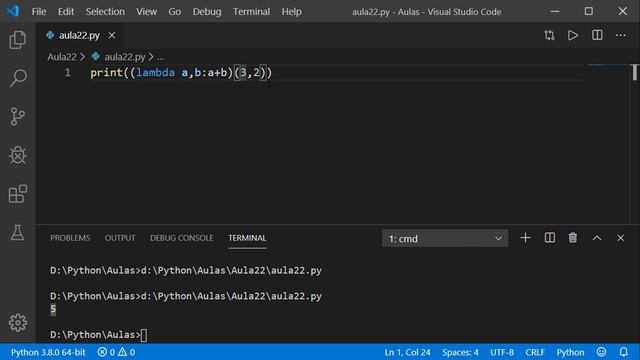
Task: Open the Test beaker view
Action: tap(18, 232)
